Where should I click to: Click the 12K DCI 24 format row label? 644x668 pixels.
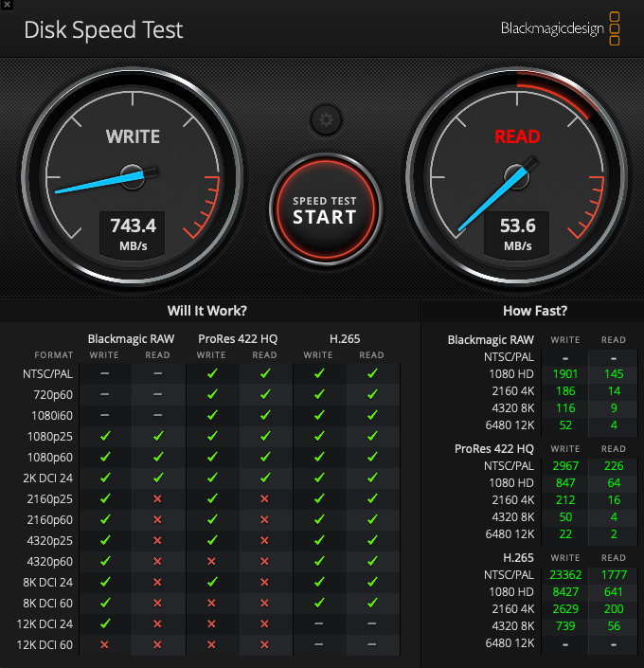coord(45,624)
